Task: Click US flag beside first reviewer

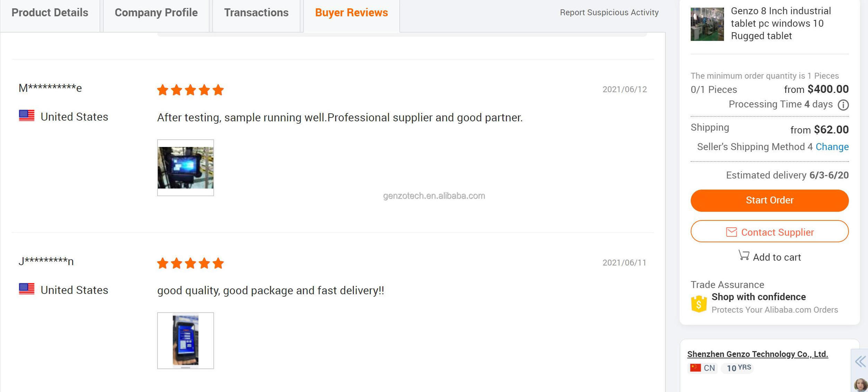Action: coord(27,116)
